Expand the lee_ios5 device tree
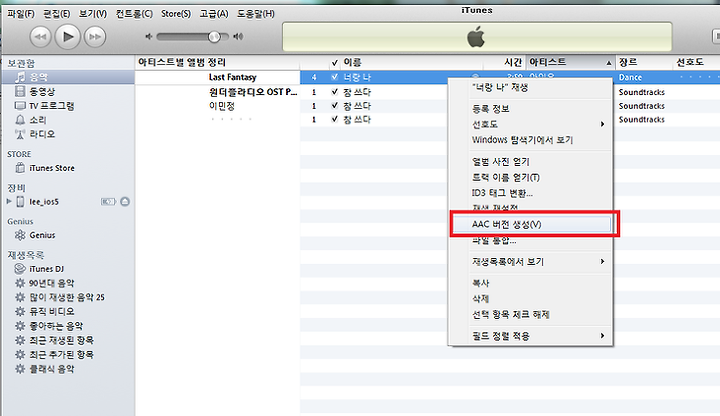The width and height of the screenshot is (720, 416). [9, 201]
